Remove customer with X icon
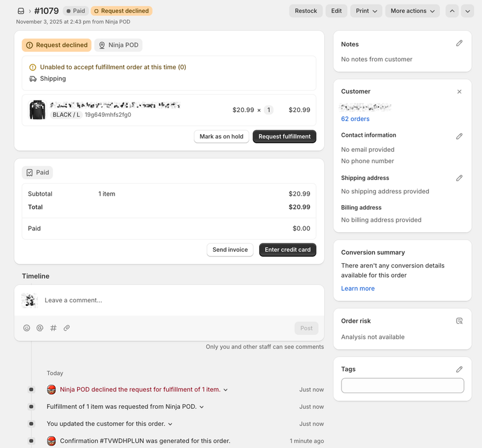 pos(459,92)
